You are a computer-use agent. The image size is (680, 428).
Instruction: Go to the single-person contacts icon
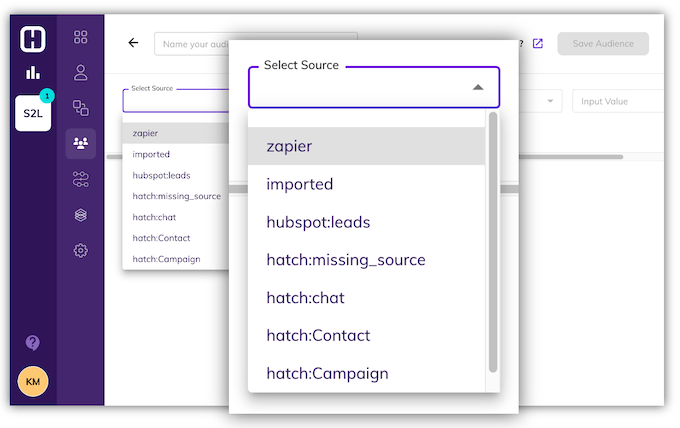click(x=81, y=72)
